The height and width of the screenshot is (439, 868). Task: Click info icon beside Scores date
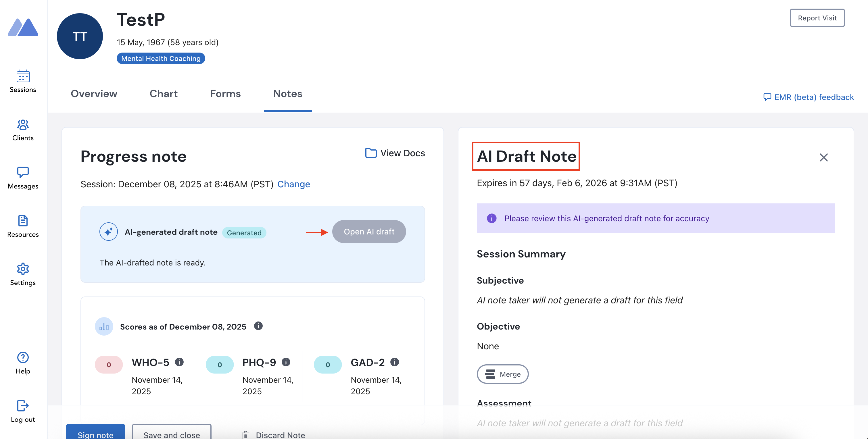coord(258,326)
